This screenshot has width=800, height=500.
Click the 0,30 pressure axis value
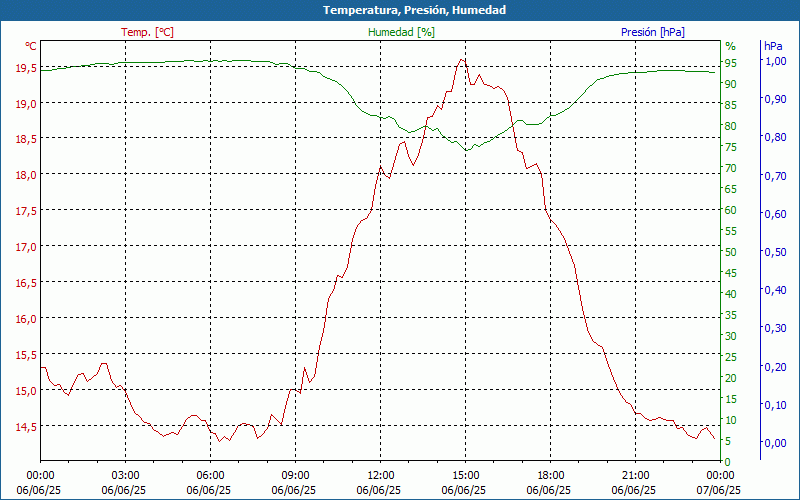click(x=776, y=328)
